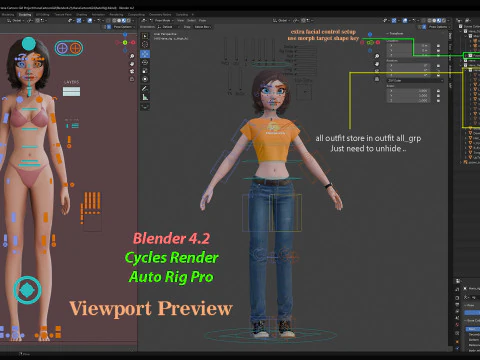Click the pan hand icon in left viewport
This screenshot has width=480, height=360.
point(132,64)
